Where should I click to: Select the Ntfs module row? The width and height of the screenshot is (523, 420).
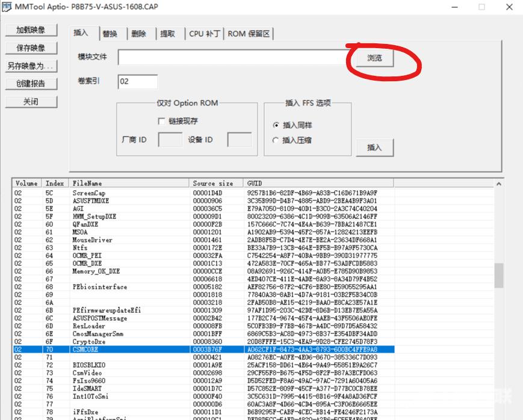[203, 248]
